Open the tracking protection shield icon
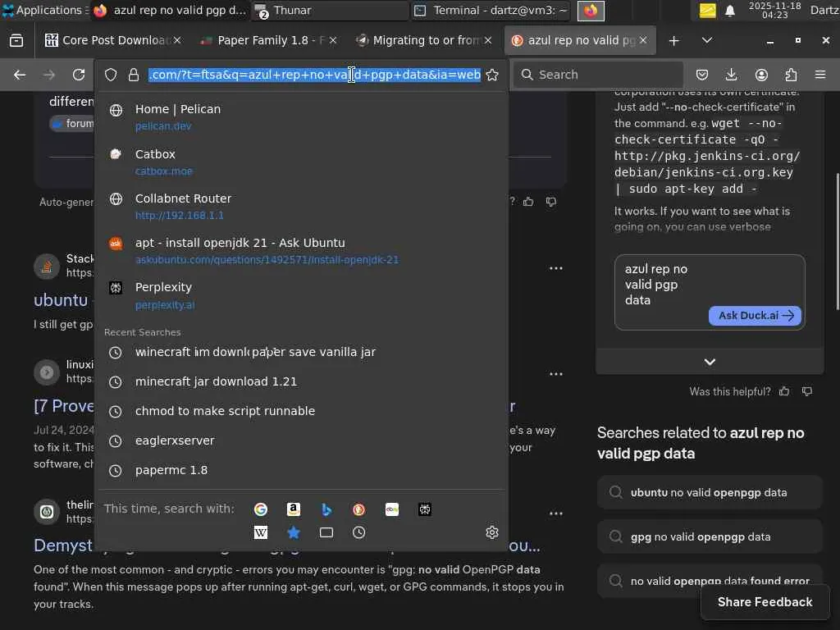 pyautogui.click(x=111, y=75)
